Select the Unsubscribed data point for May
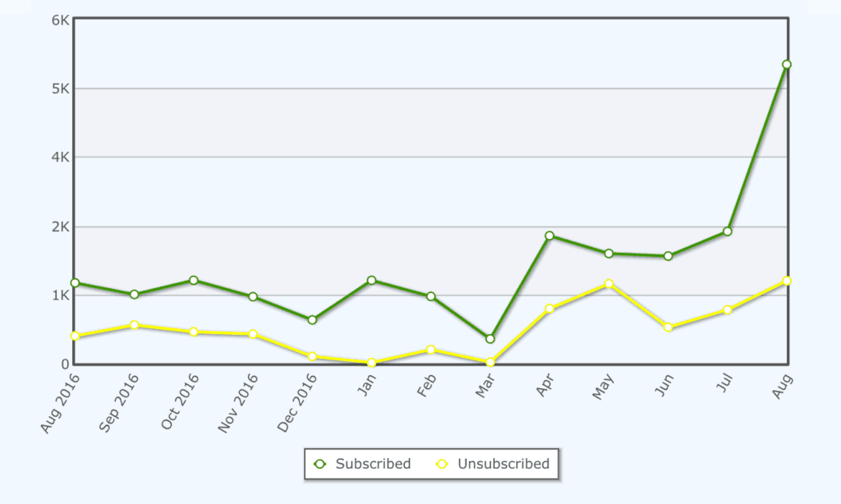 click(x=609, y=284)
